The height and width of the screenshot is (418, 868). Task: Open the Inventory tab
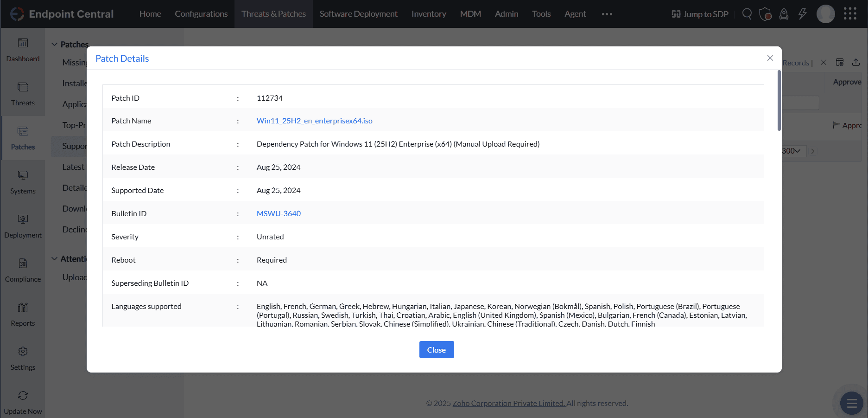[x=429, y=14]
